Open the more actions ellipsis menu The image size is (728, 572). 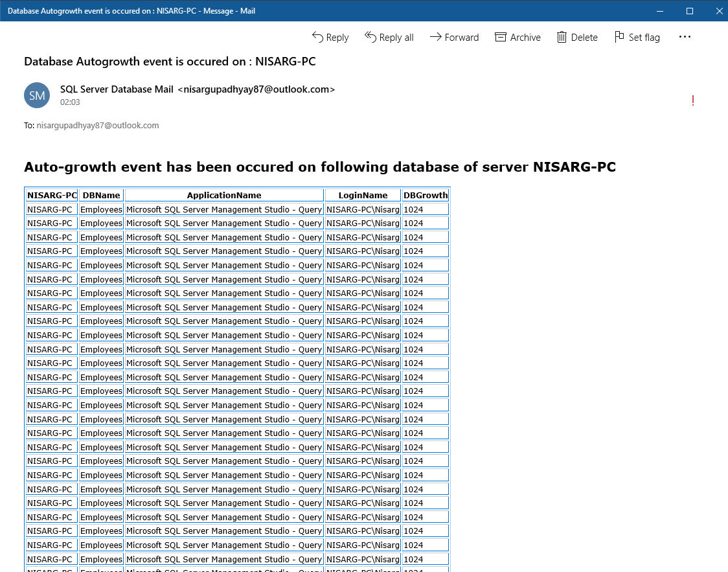(685, 37)
